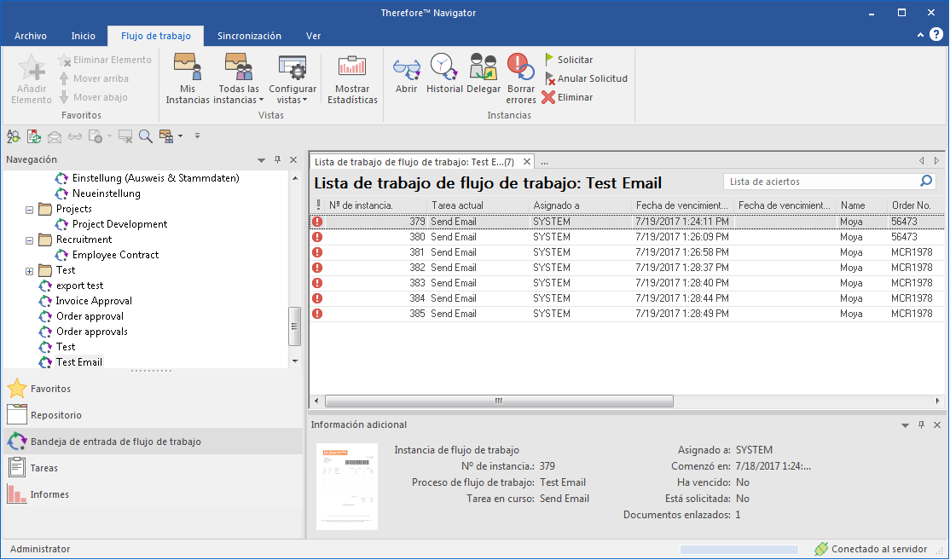Screen dimensions: 950x560
Task: Sort by Tarea actual column
Action: (478, 205)
